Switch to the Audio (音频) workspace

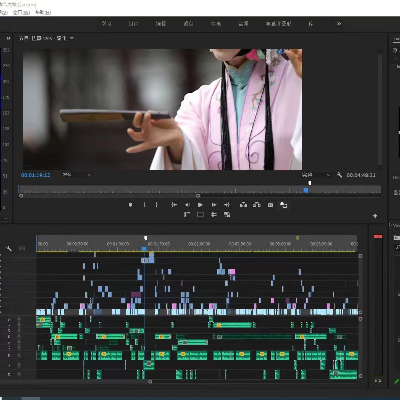[243, 24]
